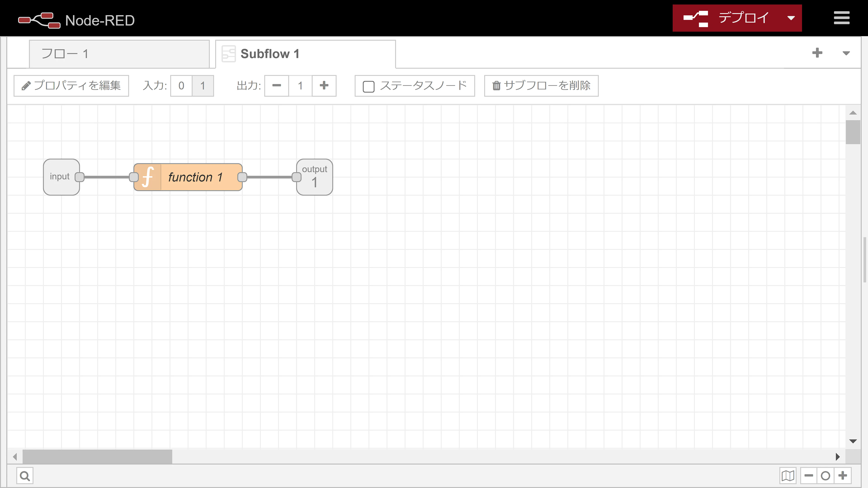Zoom in the workspace with plus icon
Image resolution: width=868 pixels, height=488 pixels.
pos(843,476)
